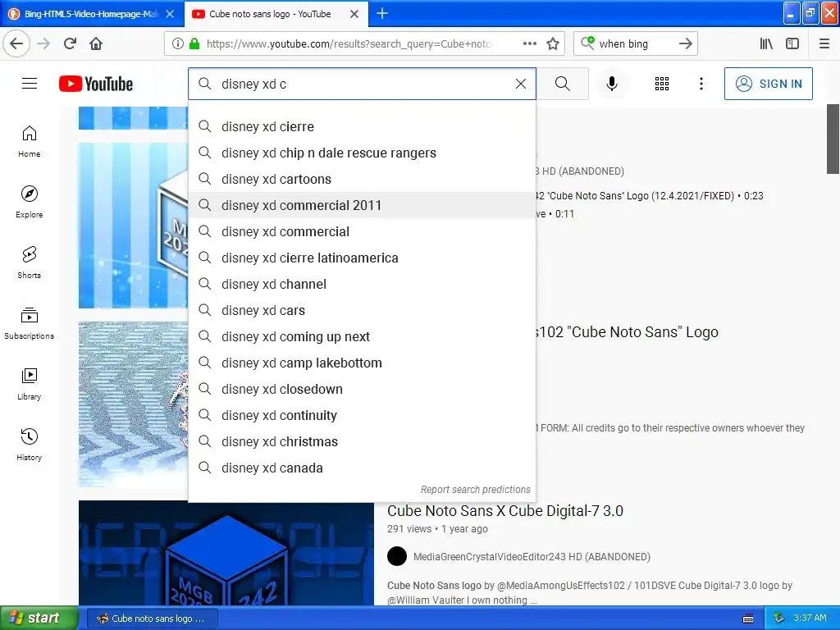
Task: Click the 'when bing' browser search field
Action: 636,43
